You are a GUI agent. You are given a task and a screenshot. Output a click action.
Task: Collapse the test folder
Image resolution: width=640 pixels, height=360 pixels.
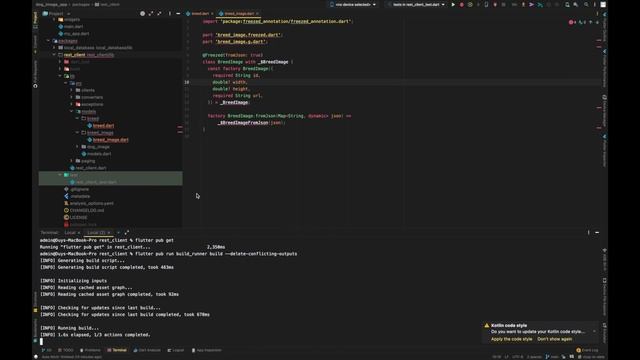tap(60, 175)
